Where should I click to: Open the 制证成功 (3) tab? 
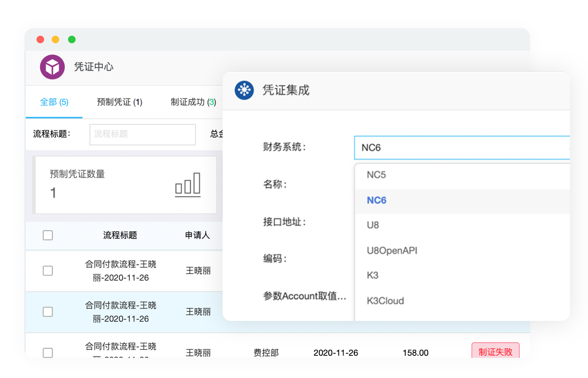tap(193, 102)
